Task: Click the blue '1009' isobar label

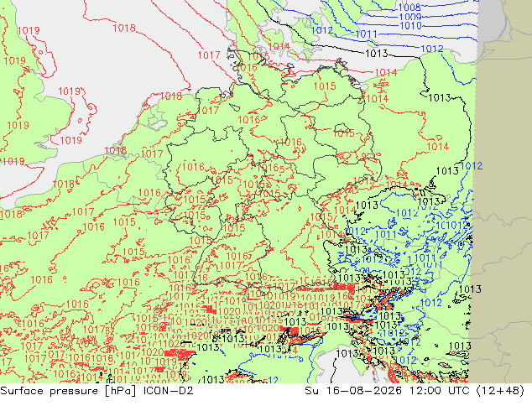Action: tap(410, 17)
